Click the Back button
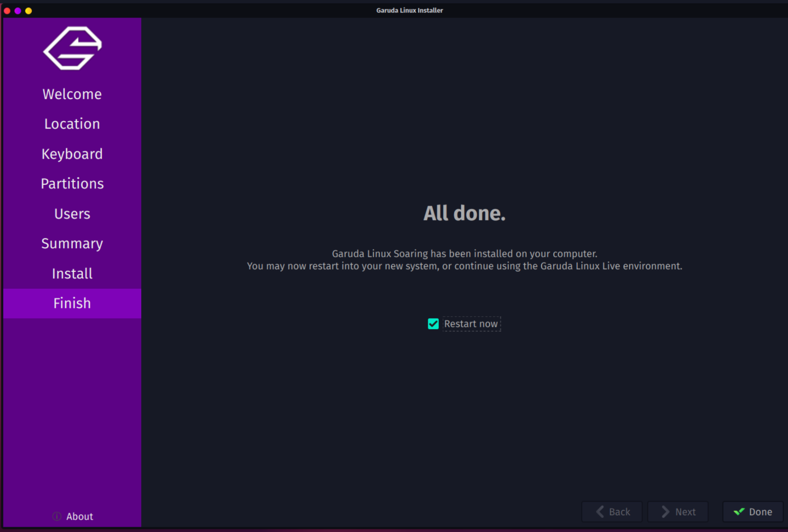788x532 pixels. [612, 512]
